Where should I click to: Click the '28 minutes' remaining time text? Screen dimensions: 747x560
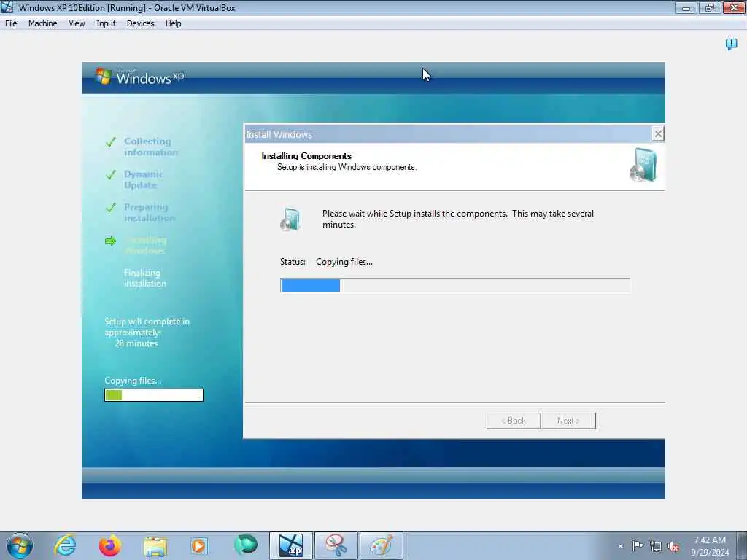point(136,343)
